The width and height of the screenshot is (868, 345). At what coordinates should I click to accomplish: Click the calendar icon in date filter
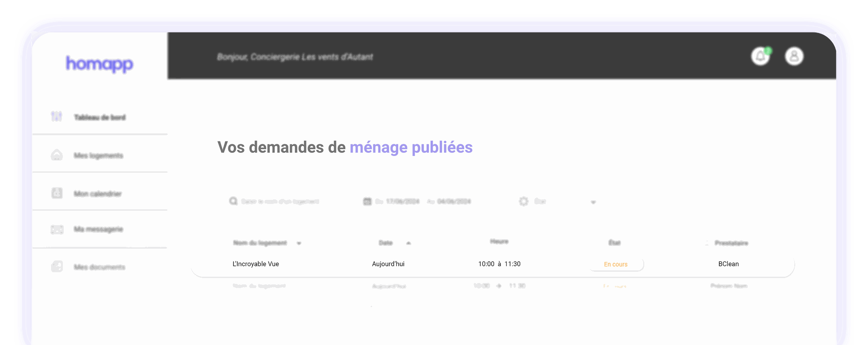point(367,201)
